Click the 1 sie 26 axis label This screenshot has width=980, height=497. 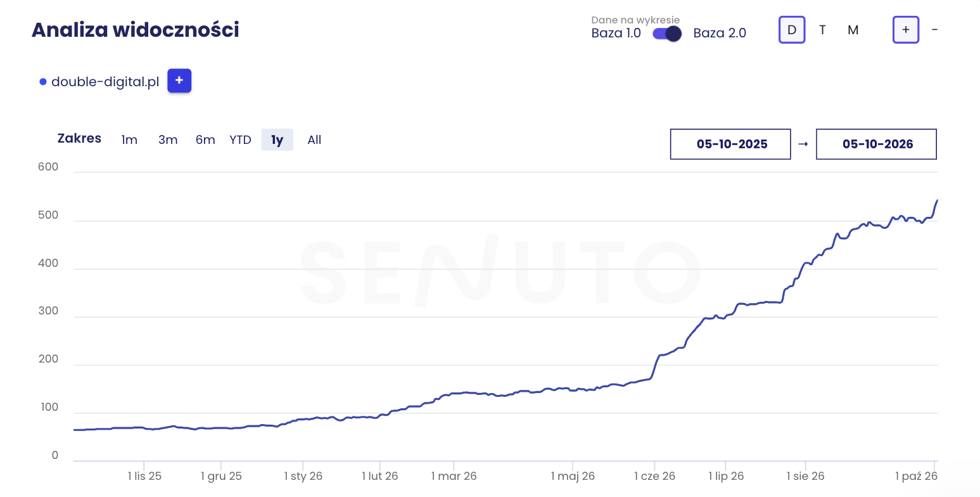coord(805,476)
